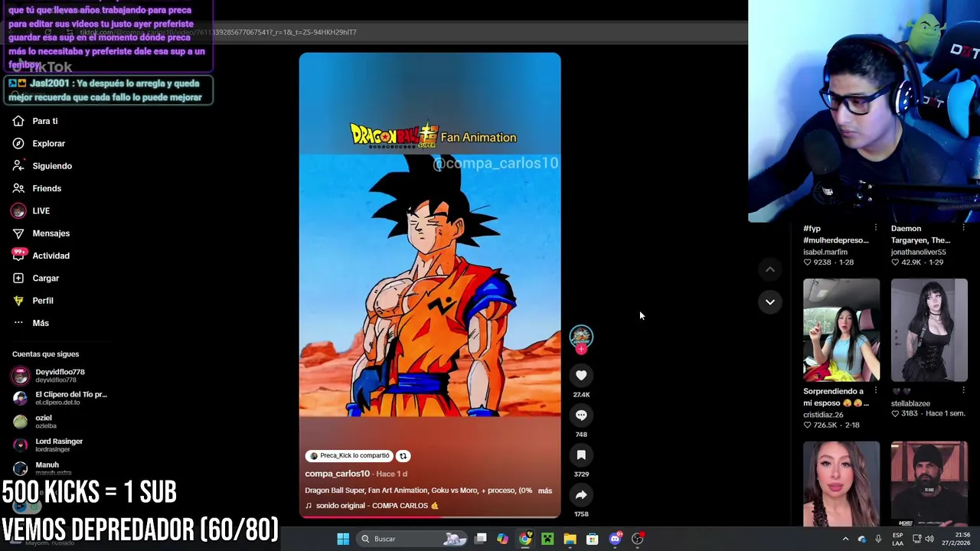Click the ESP LAA language indicator
Viewport: 980px width, 551px height.
click(x=897, y=539)
